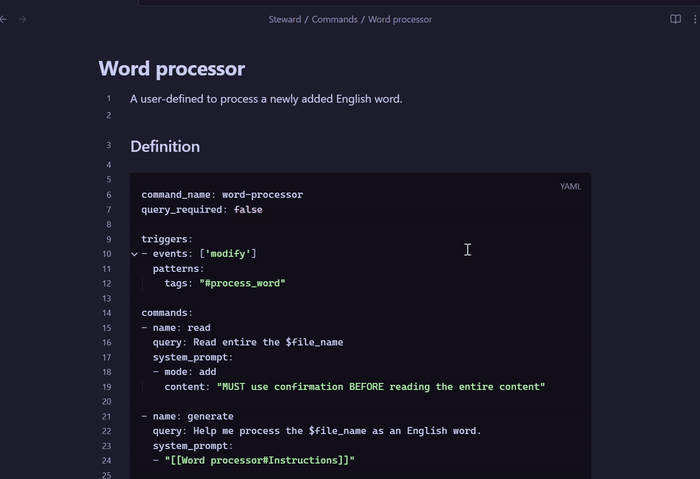
Task: Click the false value of query_required
Action: pos(248,210)
